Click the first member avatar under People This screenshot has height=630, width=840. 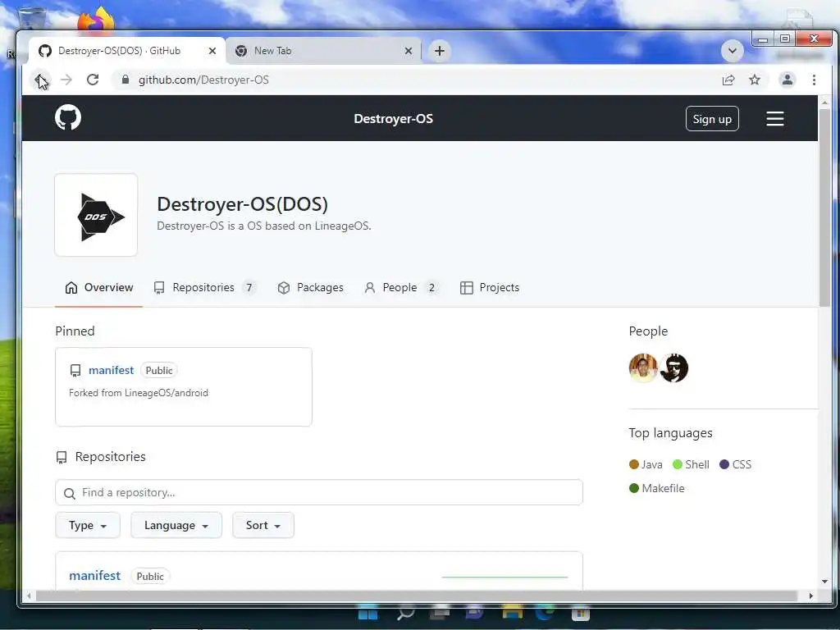(x=643, y=368)
